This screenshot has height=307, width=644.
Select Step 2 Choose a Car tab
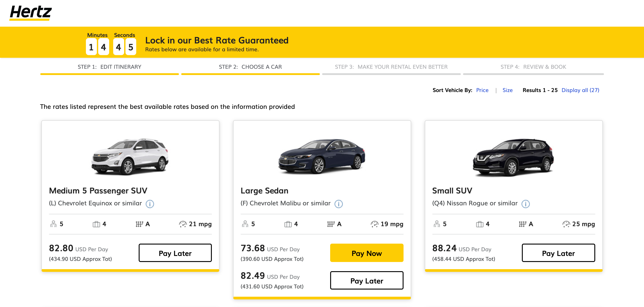click(x=250, y=67)
